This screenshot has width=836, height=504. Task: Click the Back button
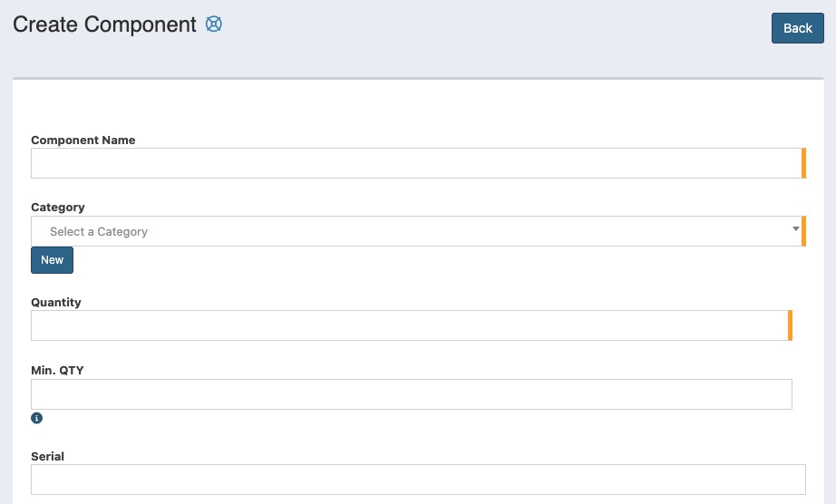[797, 28]
